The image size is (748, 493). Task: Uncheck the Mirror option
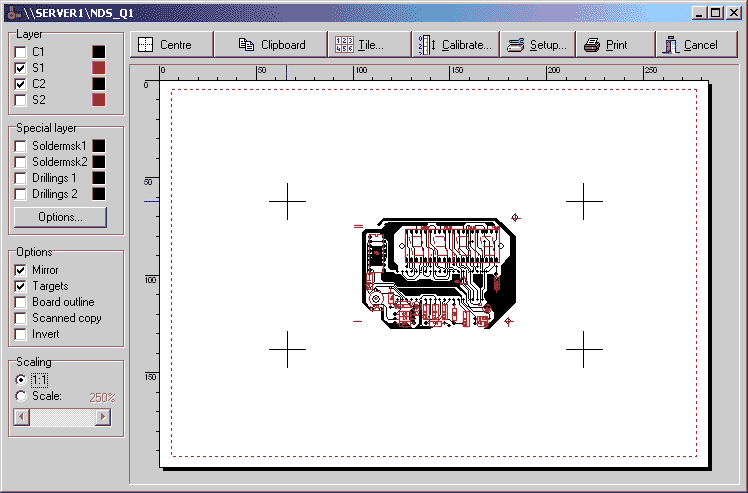point(21,270)
